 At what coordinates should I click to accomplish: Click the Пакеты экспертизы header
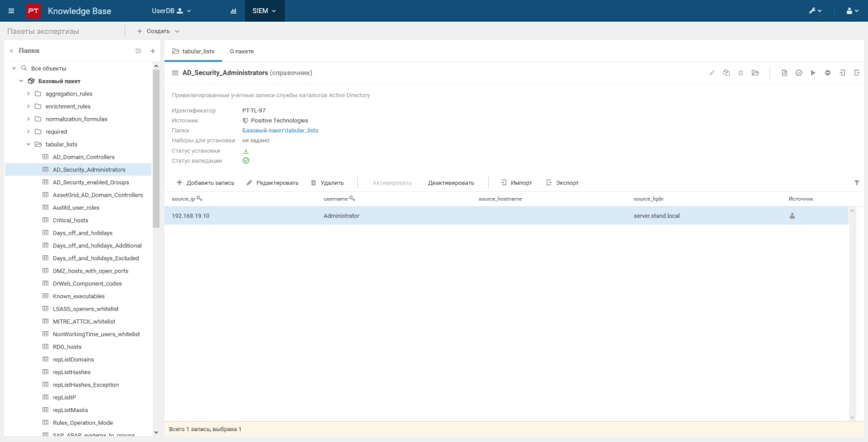[x=43, y=31]
